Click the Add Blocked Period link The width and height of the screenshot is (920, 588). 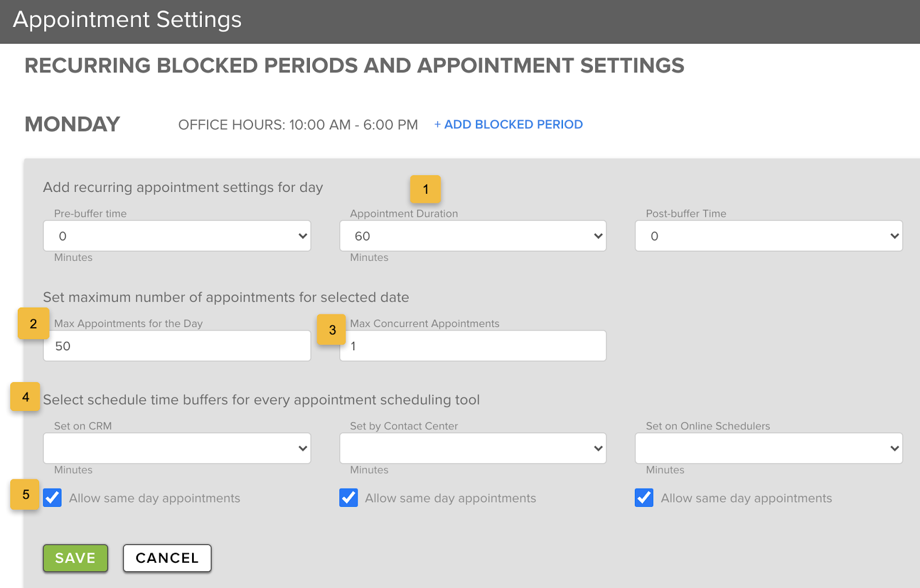point(508,125)
